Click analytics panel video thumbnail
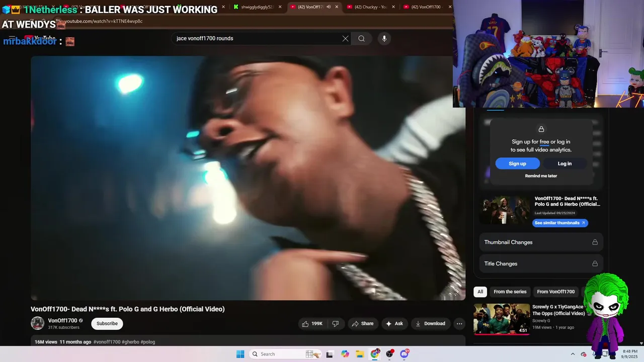 [505, 210]
